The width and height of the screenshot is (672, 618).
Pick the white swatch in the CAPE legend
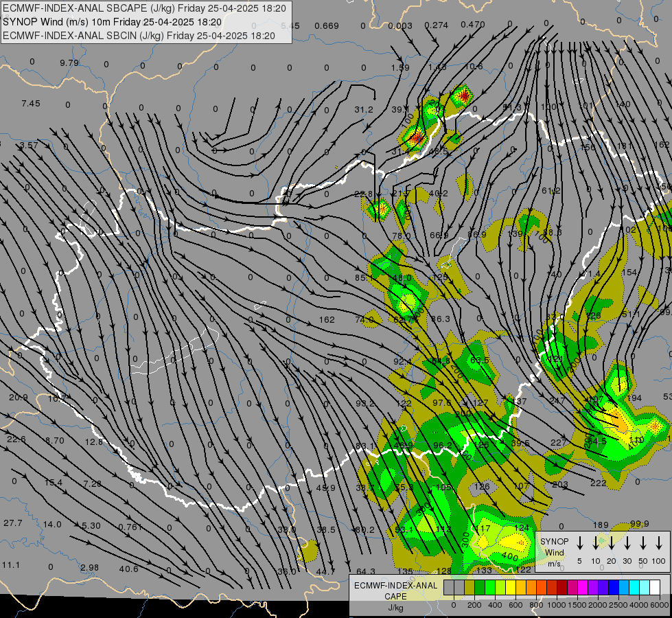654,588
